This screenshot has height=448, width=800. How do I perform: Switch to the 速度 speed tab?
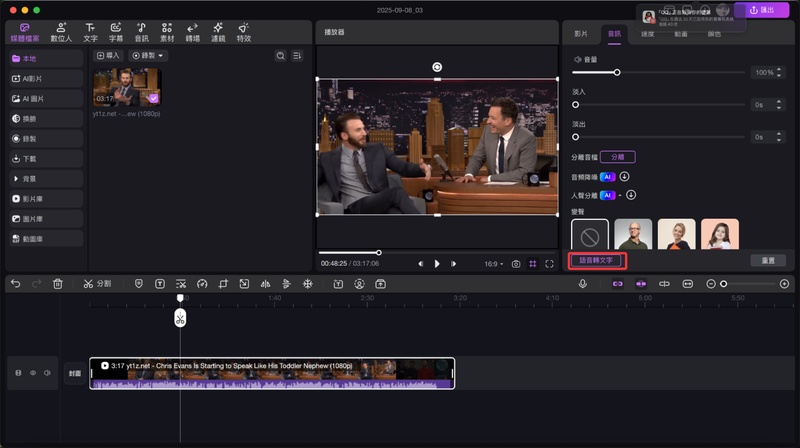click(647, 33)
